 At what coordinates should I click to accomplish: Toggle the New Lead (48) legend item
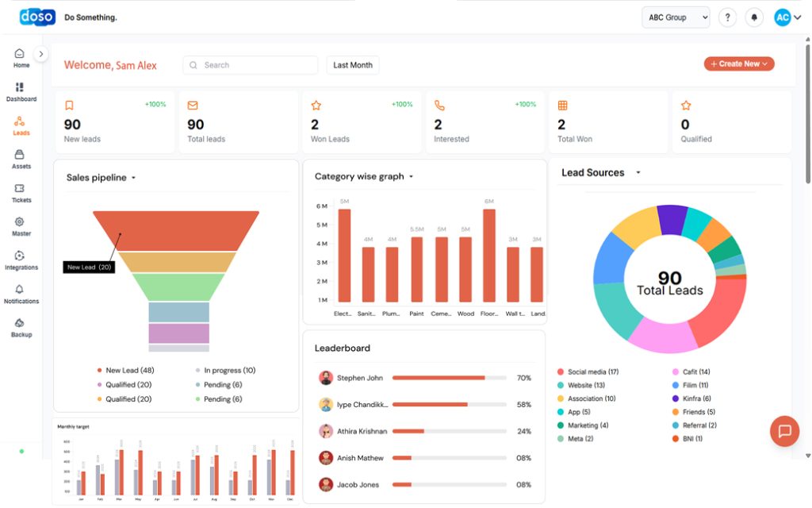(125, 371)
